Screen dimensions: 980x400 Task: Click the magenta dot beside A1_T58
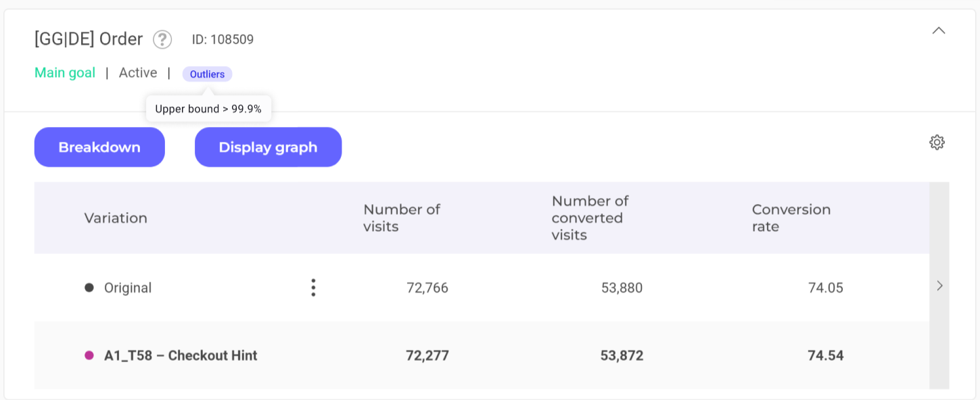pos(89,355)
